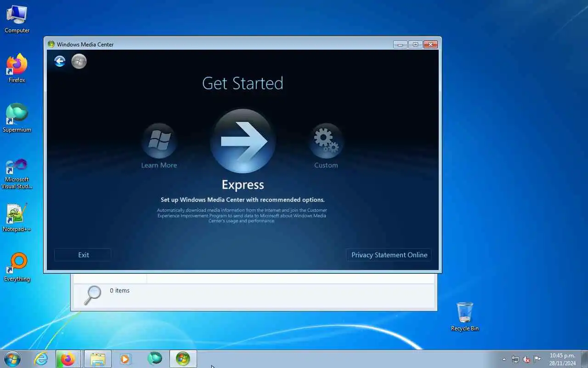The image size is (588, 368).
Task: Click the network tray icon
Action: tap(515, 359)
